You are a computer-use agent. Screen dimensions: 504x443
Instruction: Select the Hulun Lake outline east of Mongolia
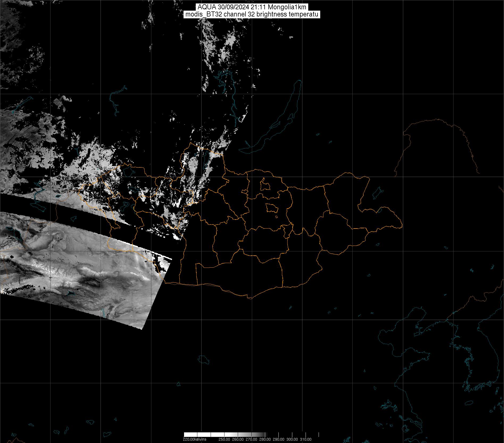tap(377, 193)
